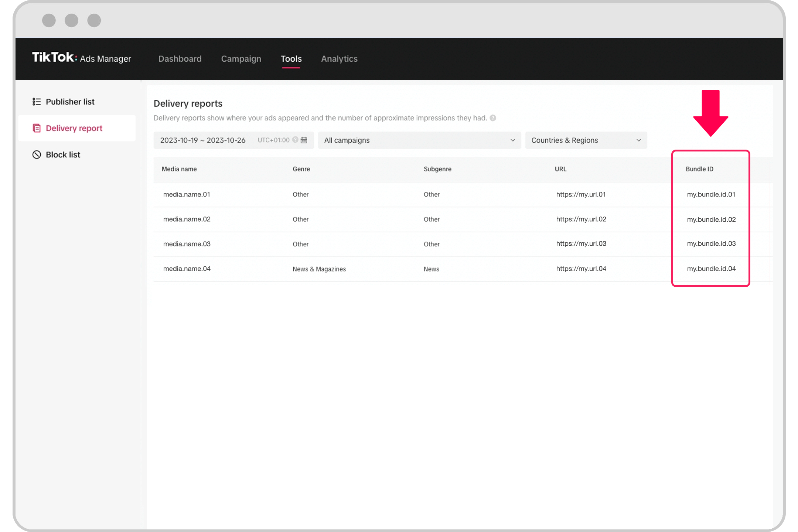
Task: Select the Dashboard tab
Action: coord(180,58)
